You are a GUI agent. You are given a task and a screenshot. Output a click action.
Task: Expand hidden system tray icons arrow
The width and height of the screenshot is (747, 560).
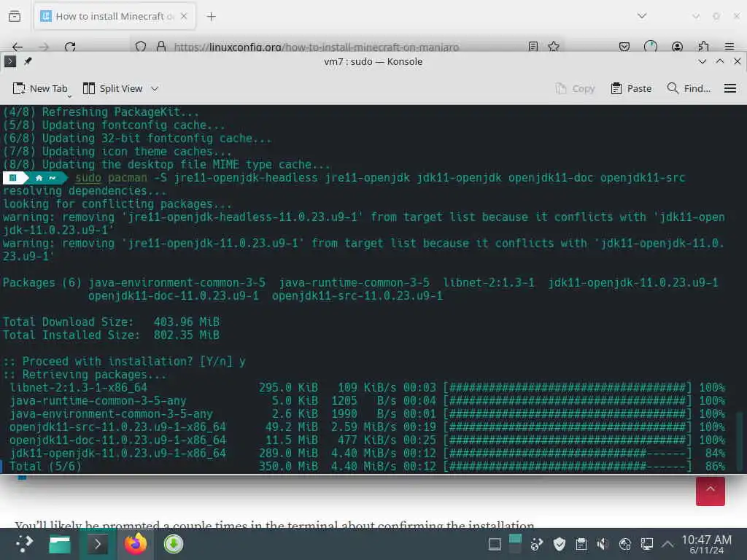[x=667, y=544]
